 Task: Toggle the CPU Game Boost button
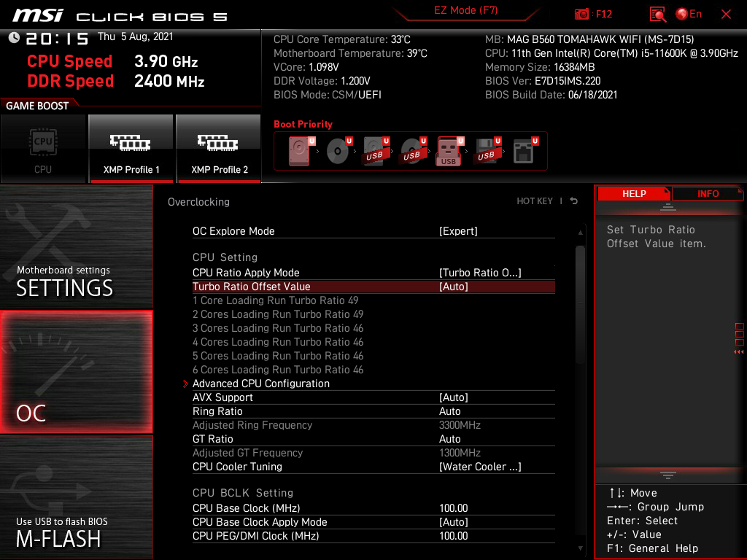(x=43, y=149)
